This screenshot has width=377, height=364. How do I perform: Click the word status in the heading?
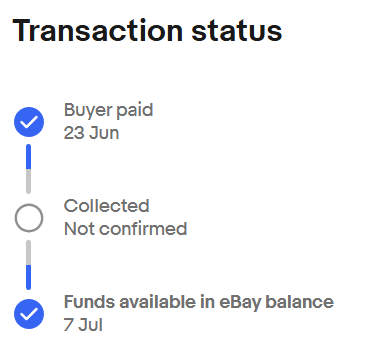pos(237,32)
